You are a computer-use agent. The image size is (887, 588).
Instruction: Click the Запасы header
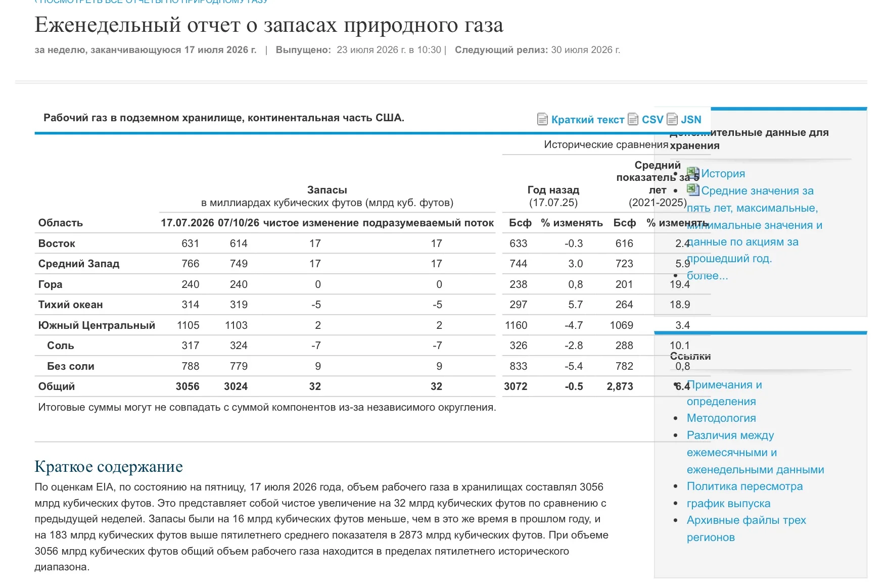click(x=327, y=190)
